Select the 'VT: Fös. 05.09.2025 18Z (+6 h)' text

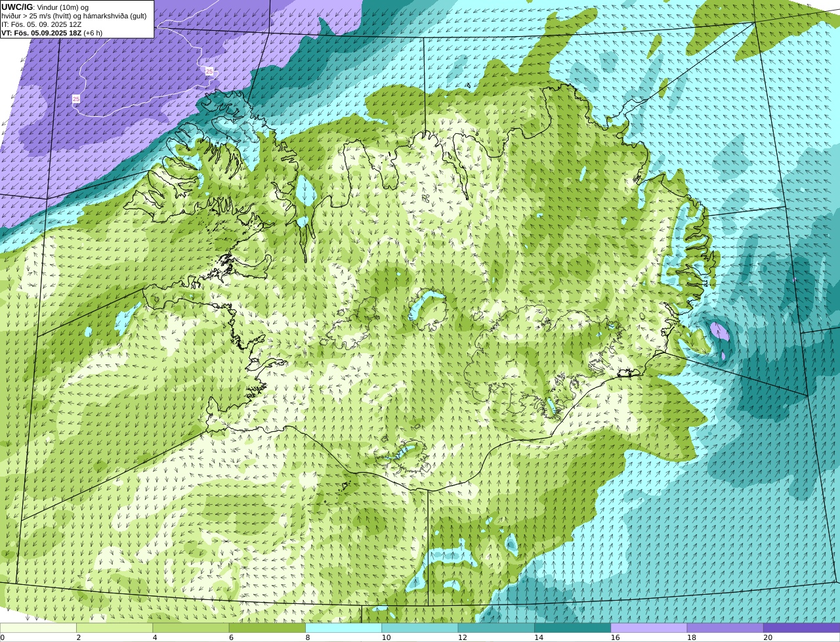coord(51,33)
